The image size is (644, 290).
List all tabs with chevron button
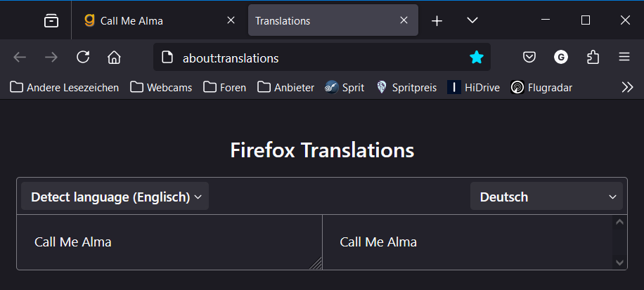472,20
